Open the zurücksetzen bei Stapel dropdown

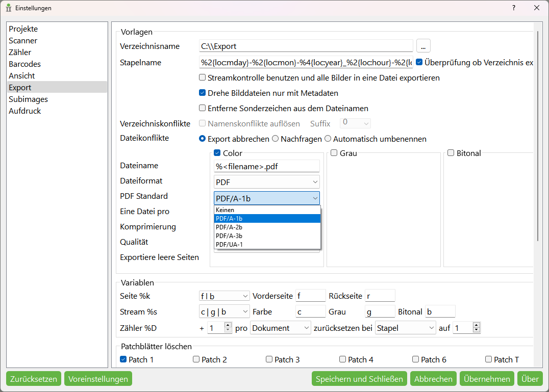[406, 328]
